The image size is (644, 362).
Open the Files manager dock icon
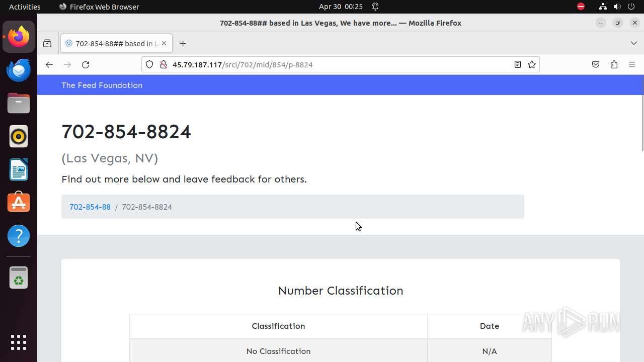(19, 103)
